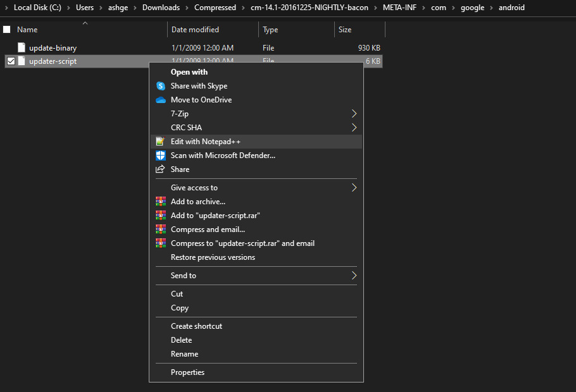Viewport: 576px width, 392px height.
Task: Expand the Give access to submenu arrow
Action: tap(354, 188)
